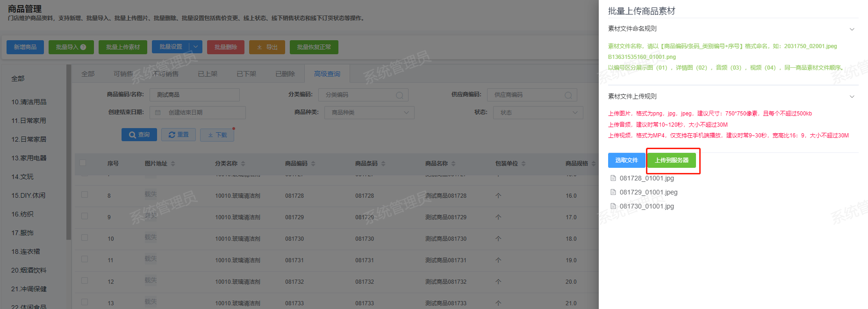Screen dimensions: 868x309
Task: Click the 批量恢复正常 button
Action: click(x=314, y=47)
